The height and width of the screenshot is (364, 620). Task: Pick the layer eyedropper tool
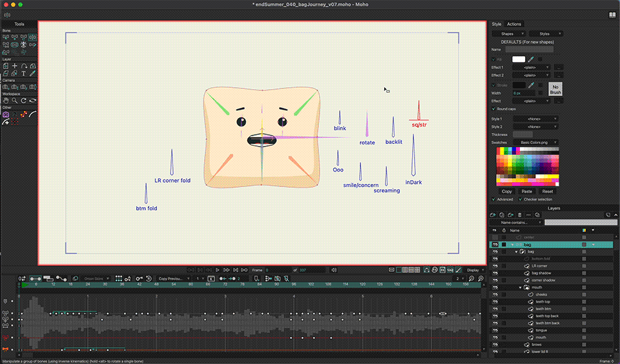[32, 74]
